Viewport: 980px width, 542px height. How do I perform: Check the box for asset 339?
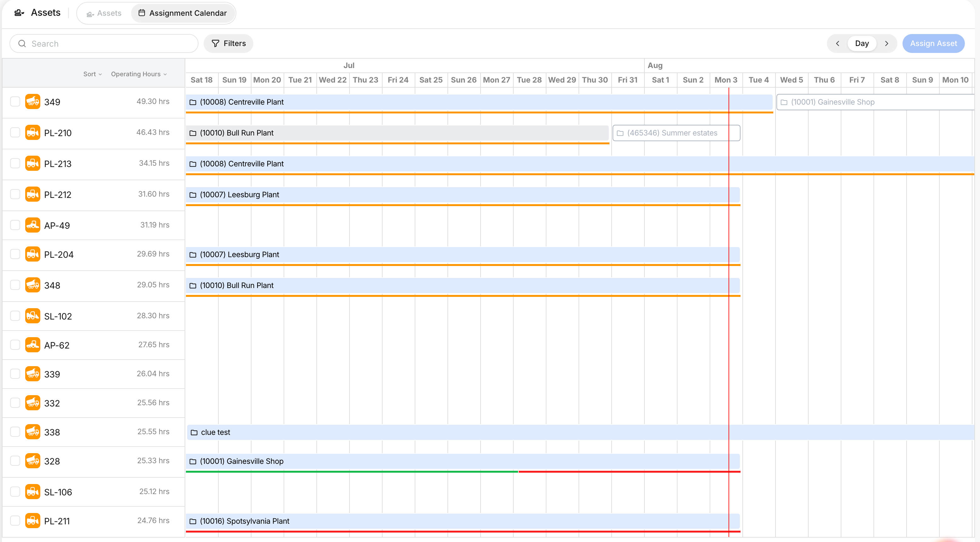pos(15,374)
